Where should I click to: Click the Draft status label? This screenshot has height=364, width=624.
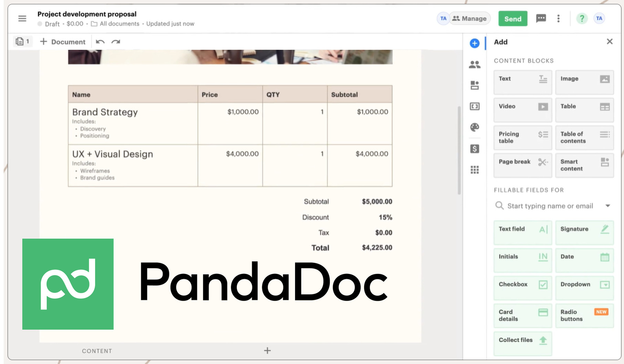(52, 24)
